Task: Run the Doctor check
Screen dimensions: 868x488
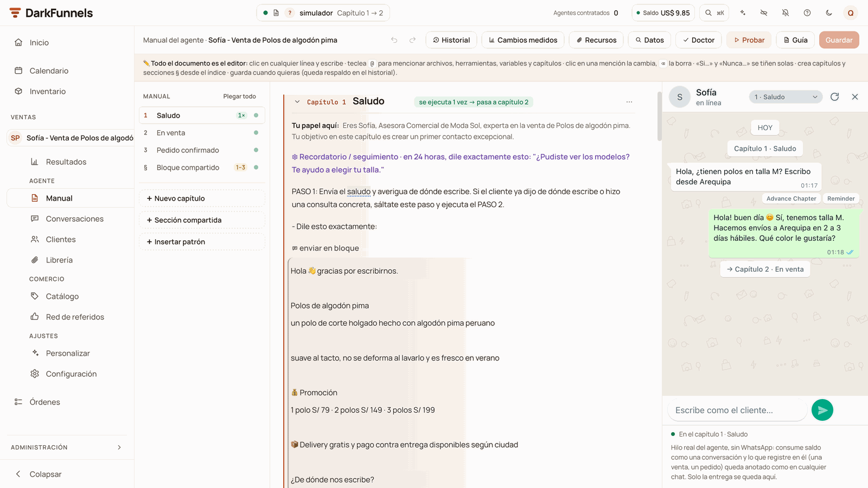Action: pos(699,40)
